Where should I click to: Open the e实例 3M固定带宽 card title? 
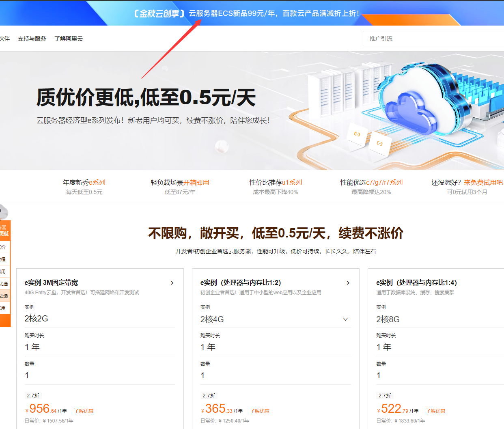click(x=51, y=282)
